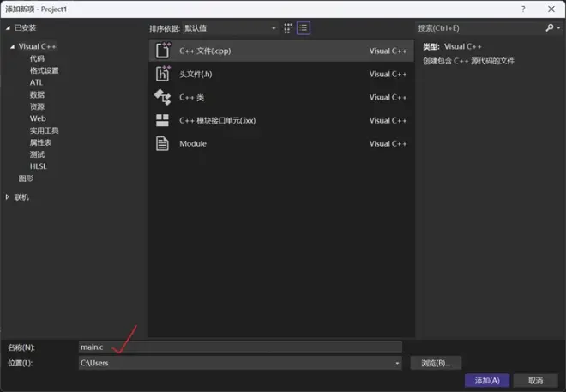Select 资源 category in tree
Image resolution: width=566 pixels, height=392 pixels.
37,106
